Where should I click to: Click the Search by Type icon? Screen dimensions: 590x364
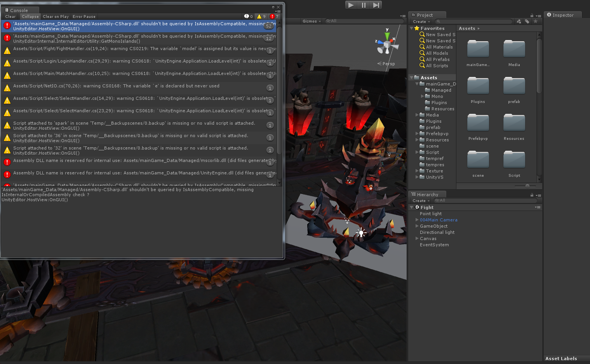519,21
